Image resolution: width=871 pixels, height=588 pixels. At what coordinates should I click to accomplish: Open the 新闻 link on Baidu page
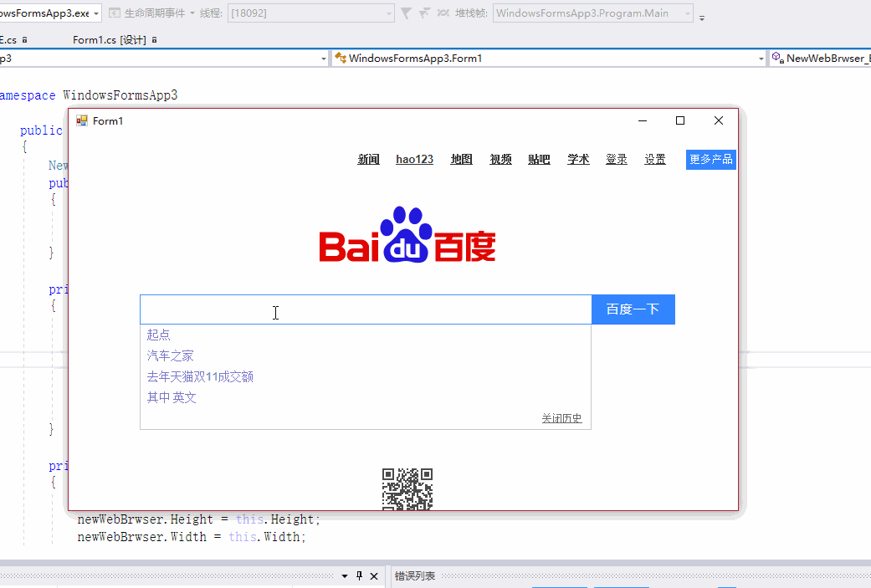coord(368,160)
